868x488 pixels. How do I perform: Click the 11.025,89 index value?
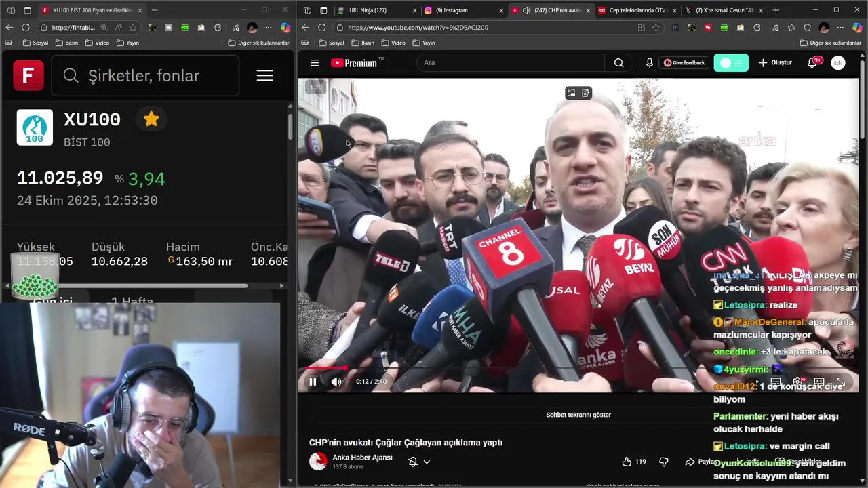coord(60,178)
